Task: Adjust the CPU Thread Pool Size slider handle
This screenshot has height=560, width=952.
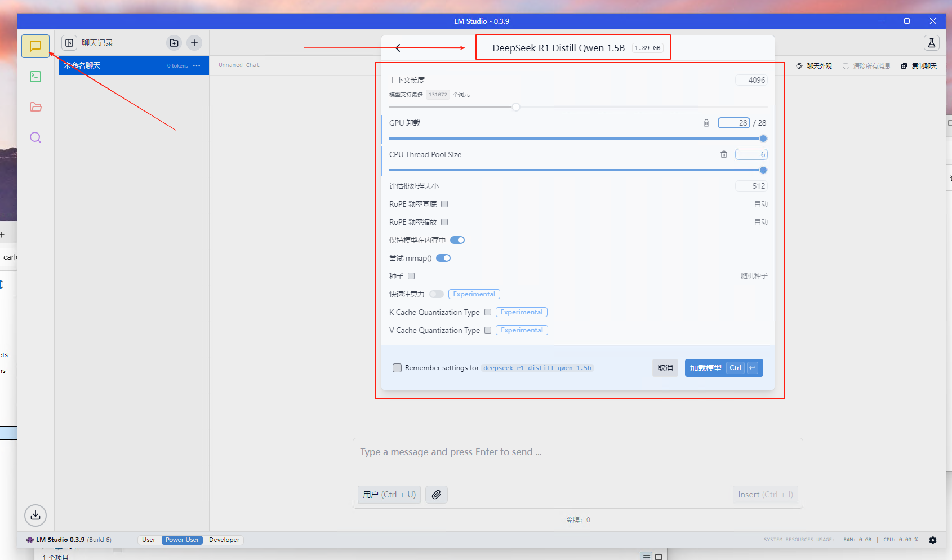Action: click(x=763, y=170)
